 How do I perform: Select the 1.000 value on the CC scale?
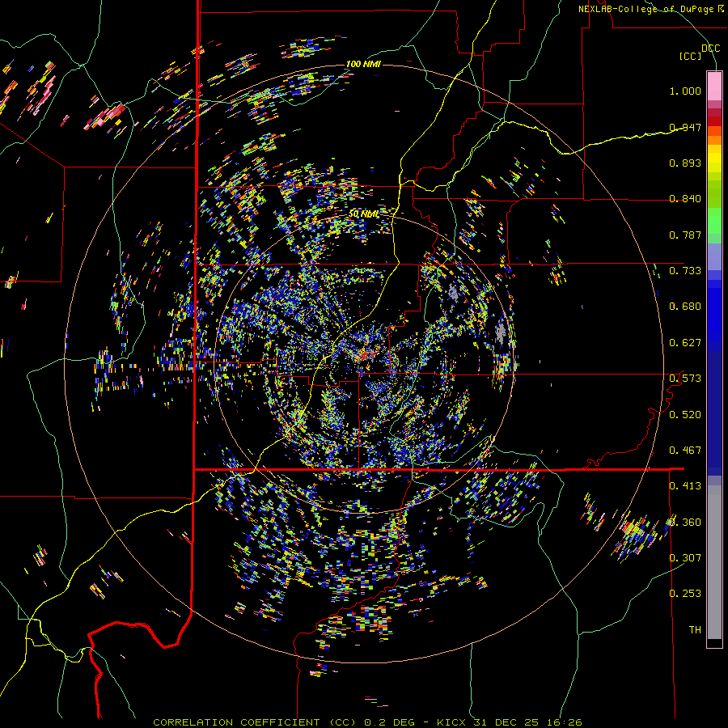[x=685, y=91]
